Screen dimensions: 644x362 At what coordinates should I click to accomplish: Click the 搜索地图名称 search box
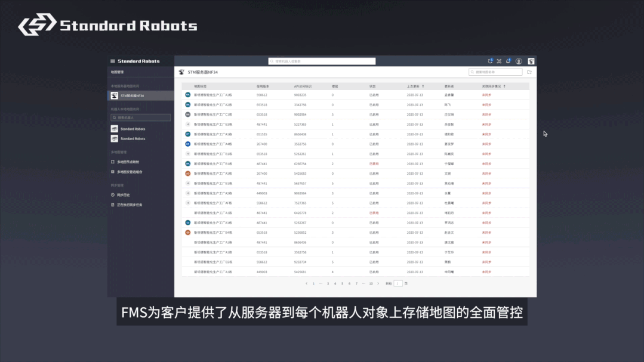pos(495,72)
